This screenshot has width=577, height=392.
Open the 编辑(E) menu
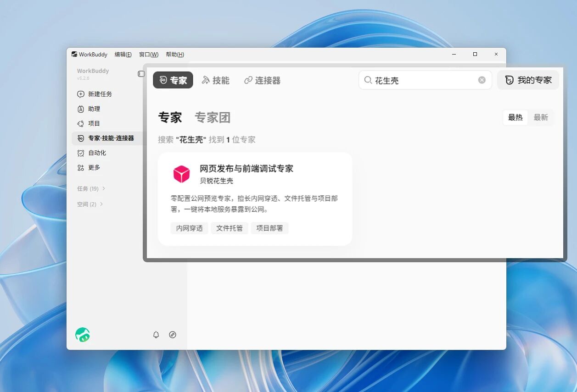(123, 54)
